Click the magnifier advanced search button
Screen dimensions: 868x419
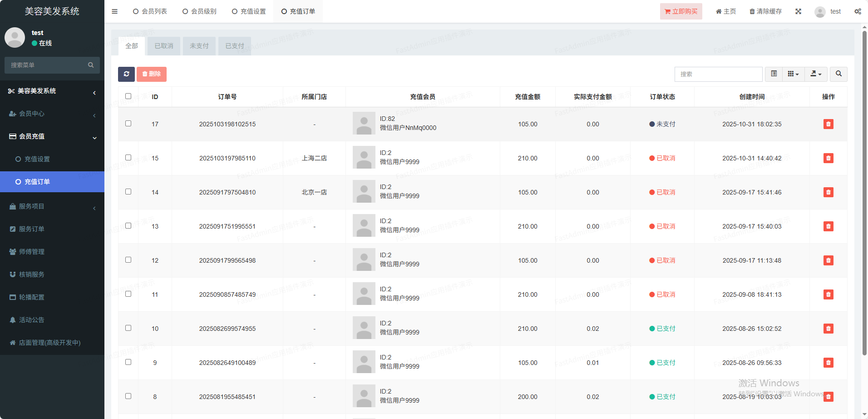tap(838, 74)
